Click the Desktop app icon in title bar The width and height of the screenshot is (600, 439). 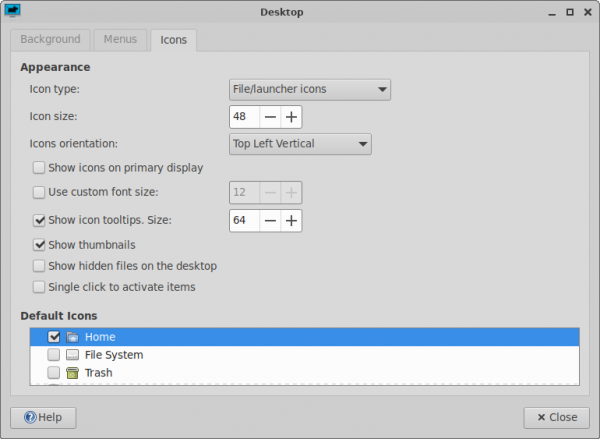pos(12,11)
